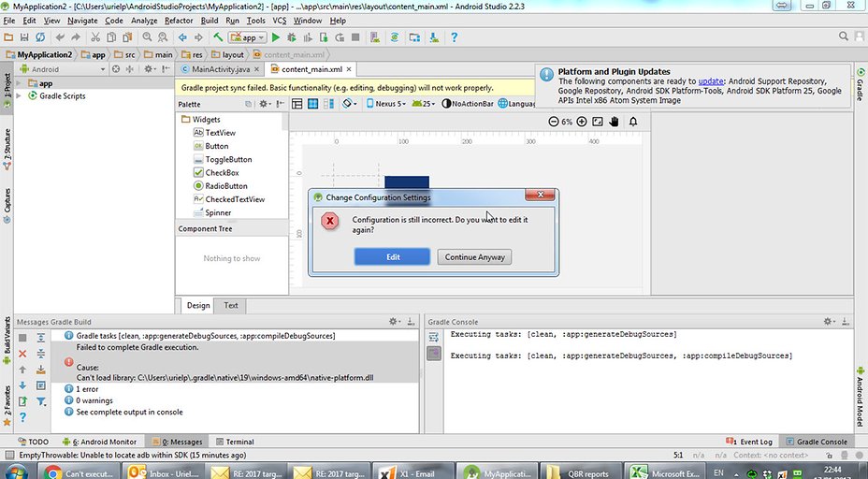The width and height of the screenshot is (868, 479).
Task: Expand the app module tree node
Action: [19, 83]
